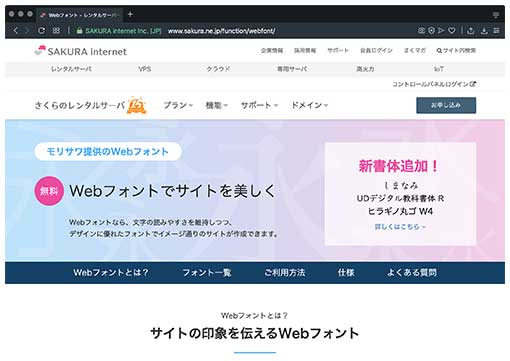Jump to 仕様 section tab
Image resolution: width=510 pixels, height=361 pixels.
point(346,272)
